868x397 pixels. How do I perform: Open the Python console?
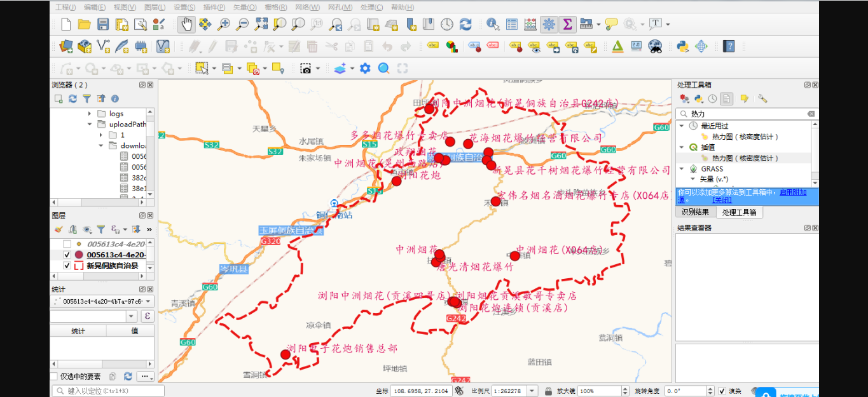click(x=683, y=46)
